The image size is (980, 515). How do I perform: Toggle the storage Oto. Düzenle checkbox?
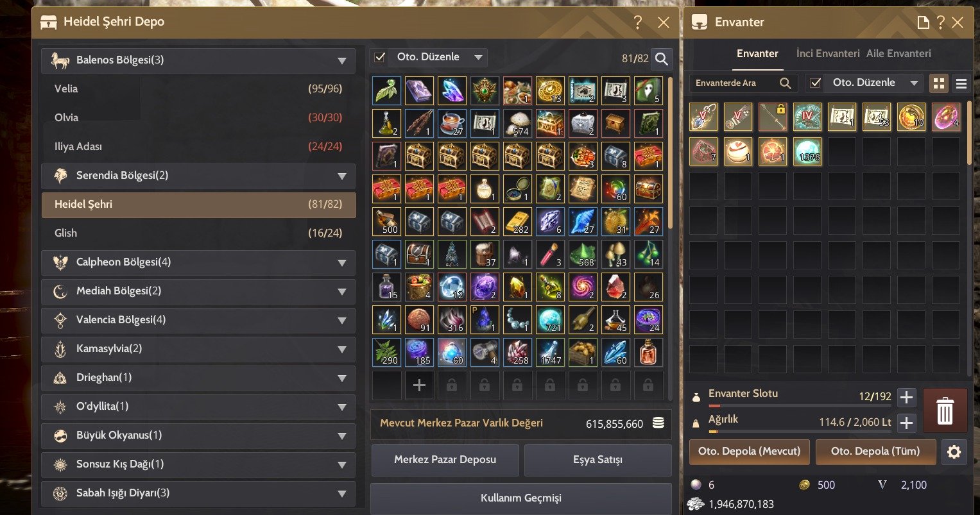click(379, 57)
